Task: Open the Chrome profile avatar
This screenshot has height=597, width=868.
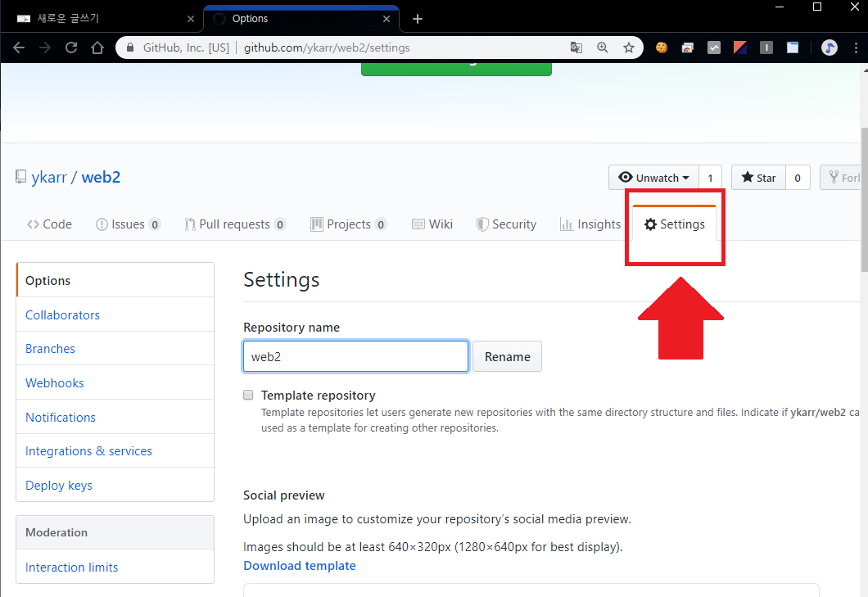Action: 830,47
